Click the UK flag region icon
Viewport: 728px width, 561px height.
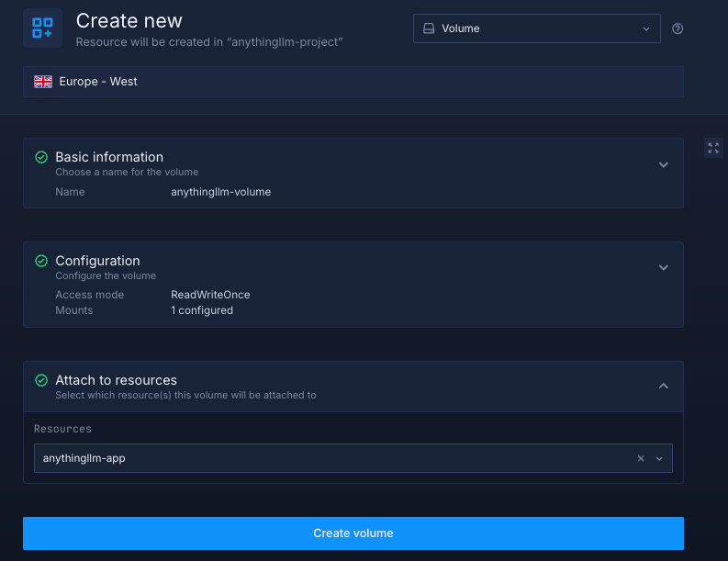pos(43,82)
